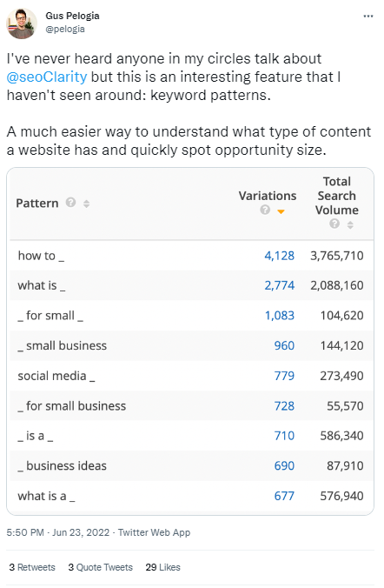Viewport: 384px width, 588px height.
Task: Click the help icon under Variations
Action: coord(265,210)
